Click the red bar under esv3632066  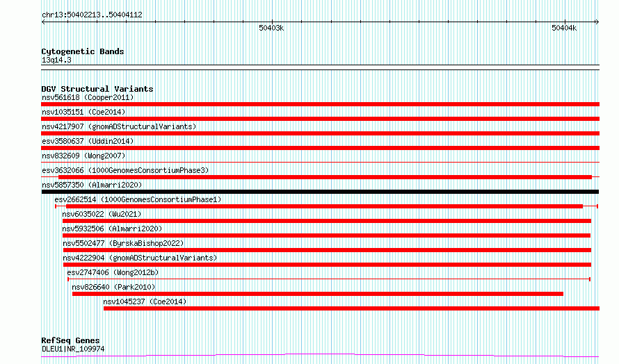[x=325, y=177]
